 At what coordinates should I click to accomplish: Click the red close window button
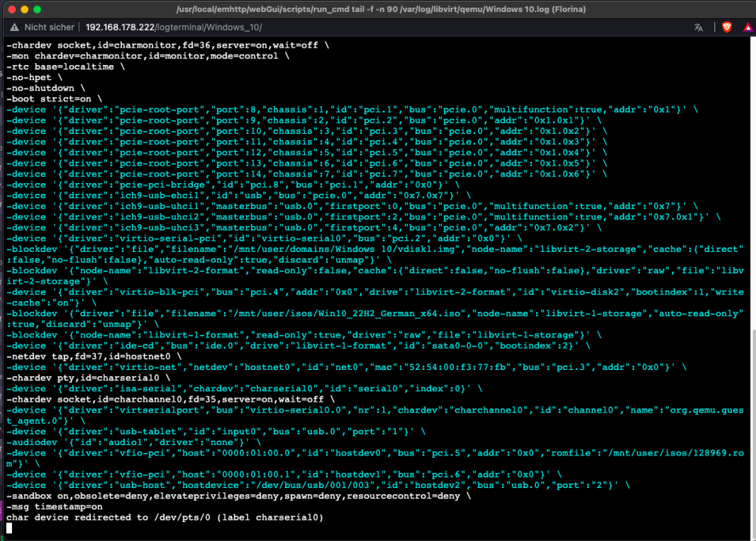[12, 9]
